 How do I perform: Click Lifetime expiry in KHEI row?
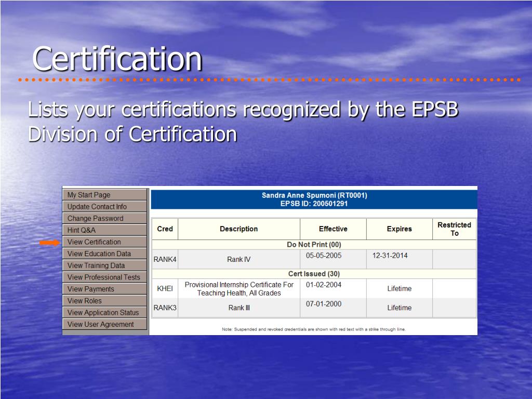click(x=400, y=289)
